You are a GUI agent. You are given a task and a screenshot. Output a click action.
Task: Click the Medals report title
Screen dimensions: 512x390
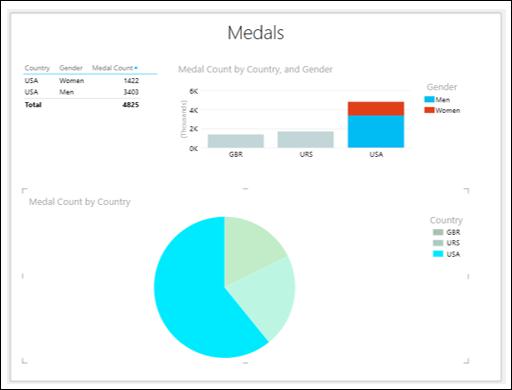pos(256,33)
